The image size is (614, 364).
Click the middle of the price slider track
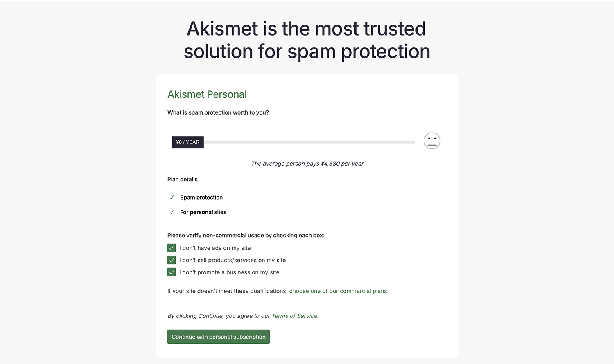pyautogui.click(x=309, y=142)
